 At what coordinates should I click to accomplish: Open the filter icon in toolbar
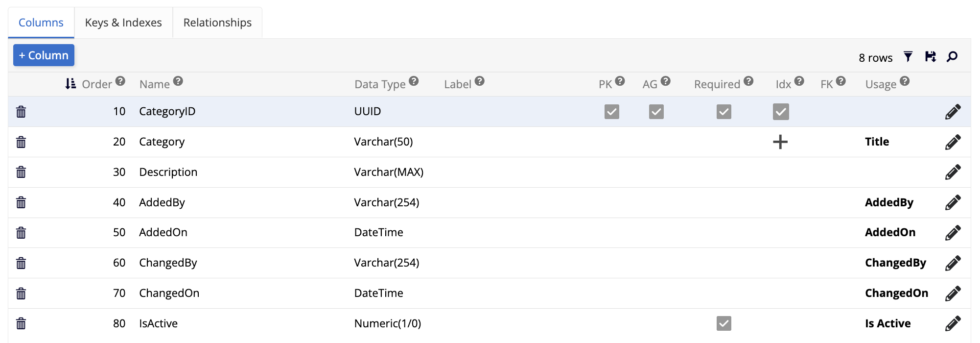908,57
